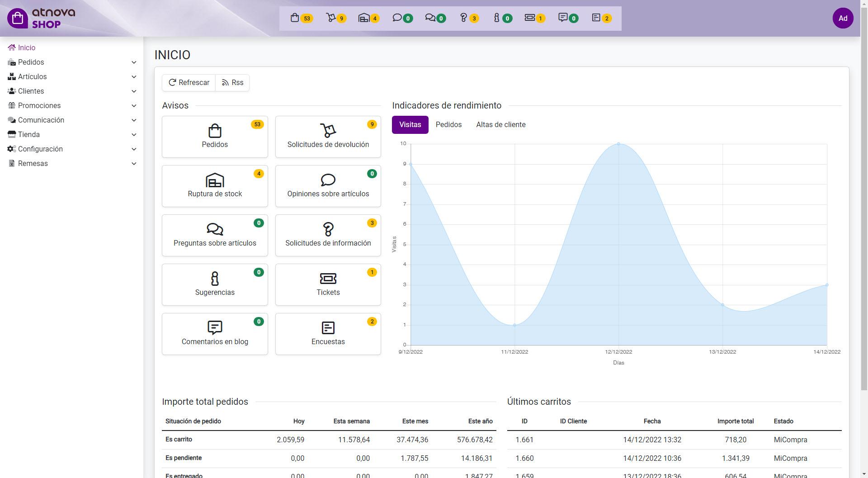
Task: Click cart ID 1.661 cell
Action: (524, 440)
